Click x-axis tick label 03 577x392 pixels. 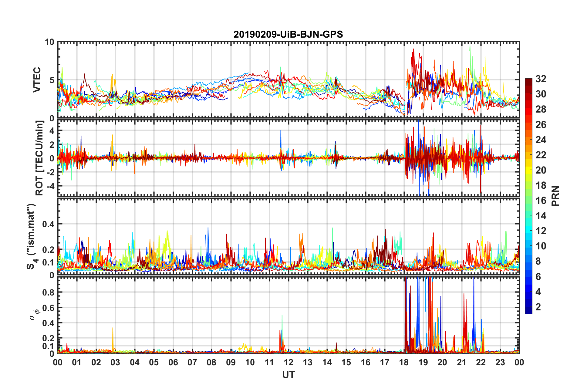click(115, 362)
